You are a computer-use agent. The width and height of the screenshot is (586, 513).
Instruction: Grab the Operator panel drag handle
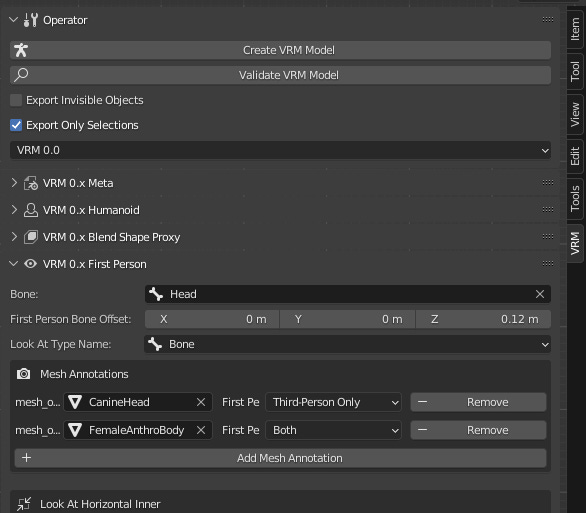click(548, 19)
